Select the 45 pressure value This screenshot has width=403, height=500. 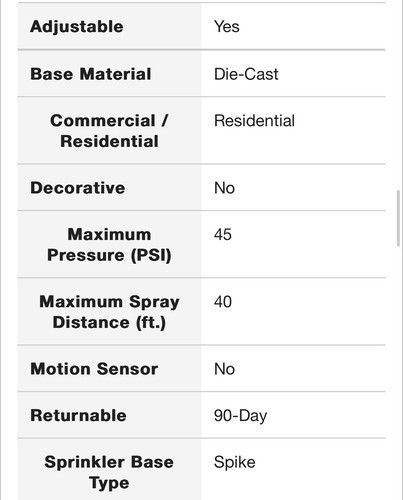223,235
